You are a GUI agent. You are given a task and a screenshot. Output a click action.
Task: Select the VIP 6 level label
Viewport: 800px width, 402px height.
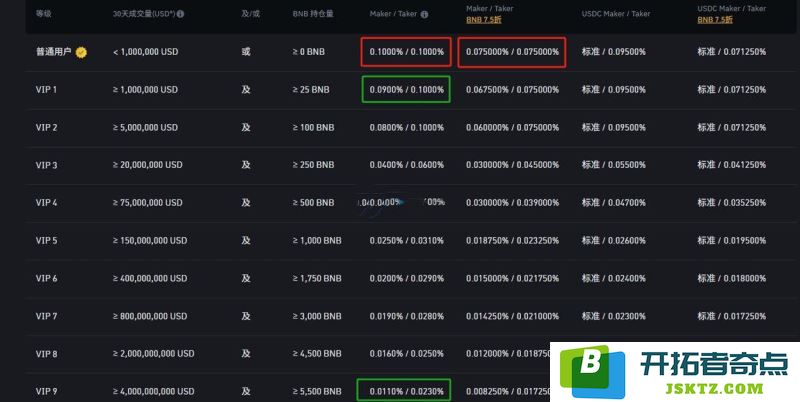pyautogui.click(x=46, y=278)
